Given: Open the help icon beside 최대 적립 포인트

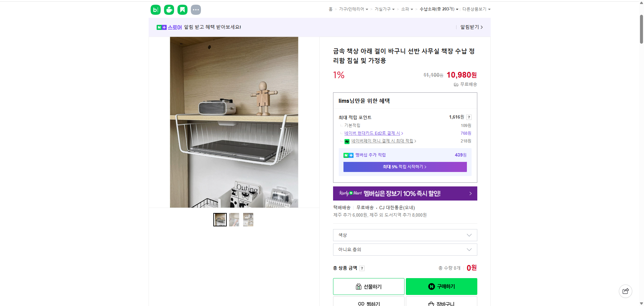Looking at the screenshot, I should [x=469, y=117].
